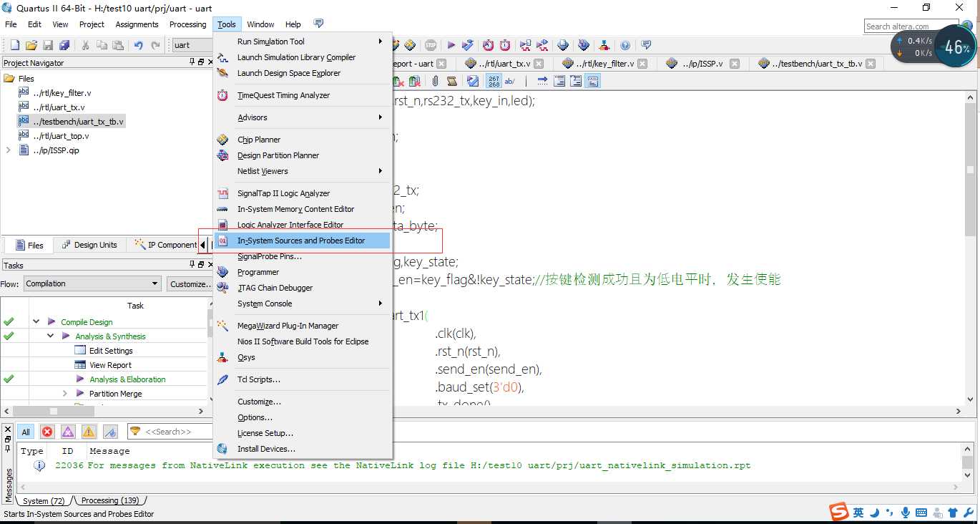Open JTAG Chain Debugger
Screen dimensions: 980x524
tap(275, 288)
